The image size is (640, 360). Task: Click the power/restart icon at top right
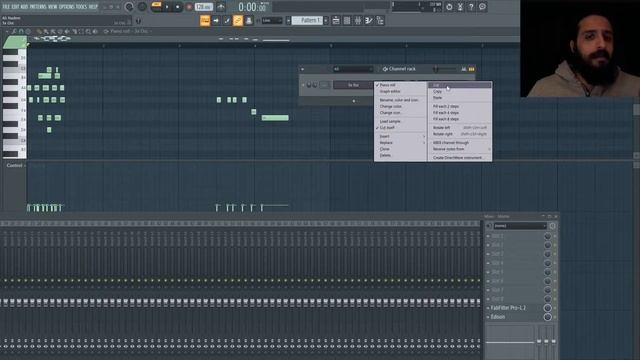click(449, 7)
